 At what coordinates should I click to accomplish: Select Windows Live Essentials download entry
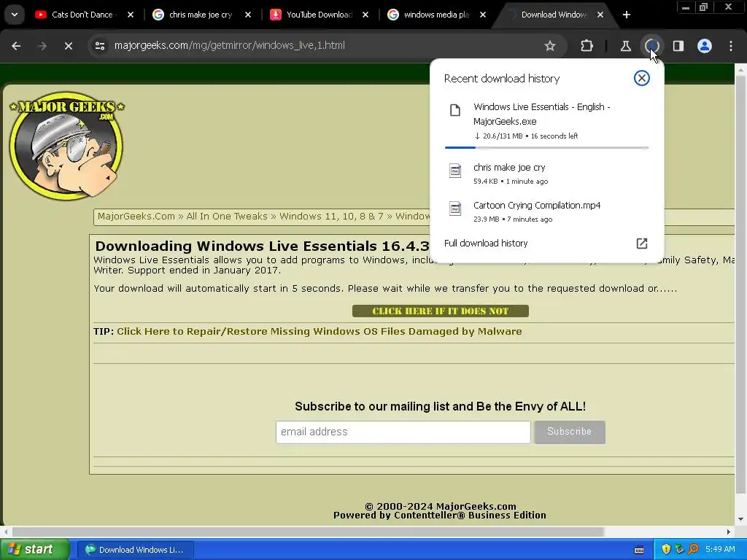546,121
